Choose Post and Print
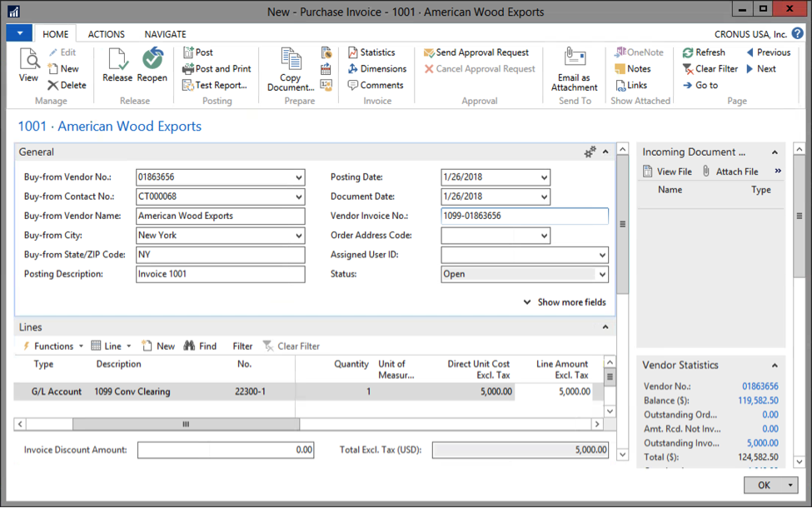This screenshot has width=812, height=508. click(217, 68)
